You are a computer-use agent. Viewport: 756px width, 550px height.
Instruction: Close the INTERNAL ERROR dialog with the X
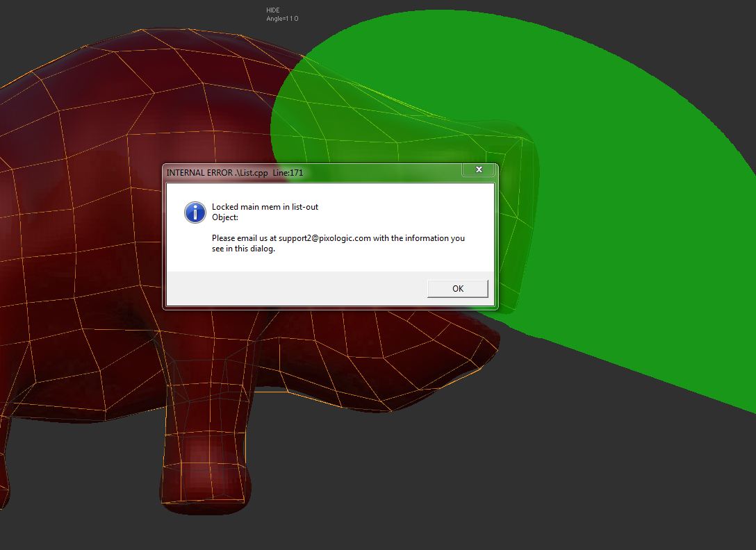click(x=479, y=169)
